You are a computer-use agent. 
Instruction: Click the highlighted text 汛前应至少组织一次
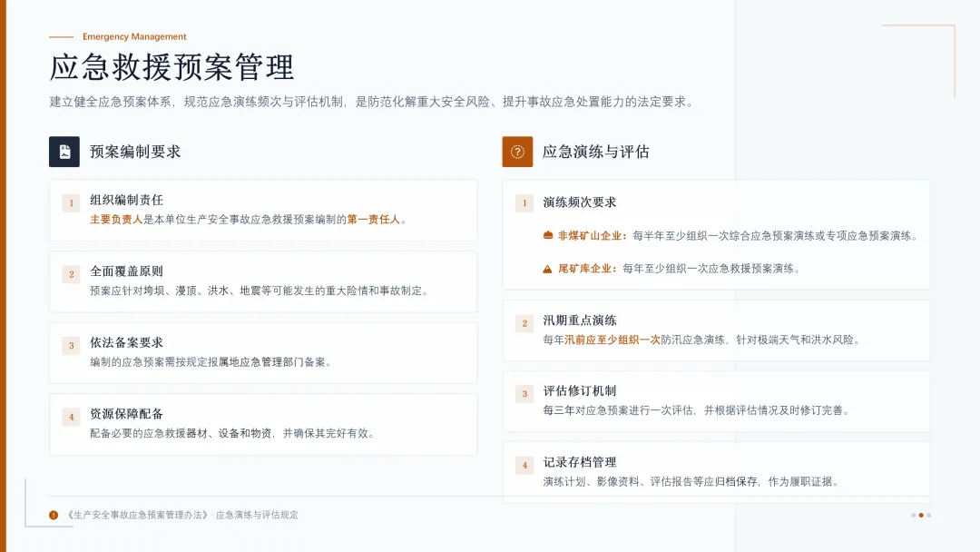612,340
